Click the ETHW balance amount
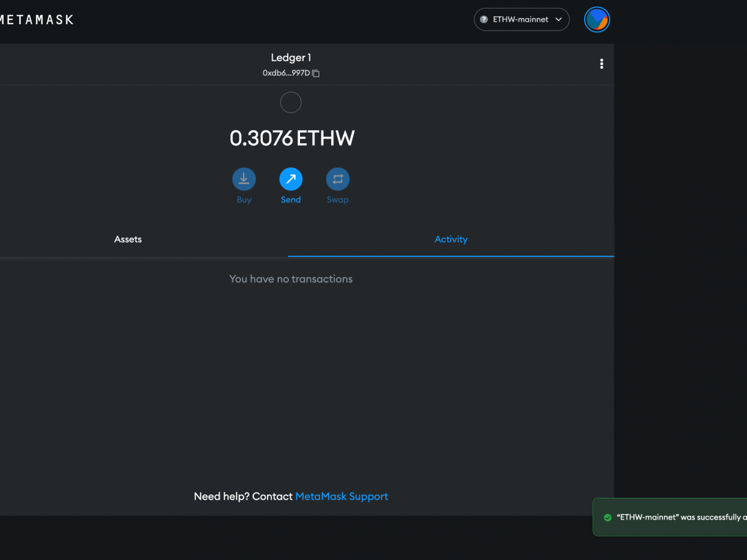 (291, 138)
